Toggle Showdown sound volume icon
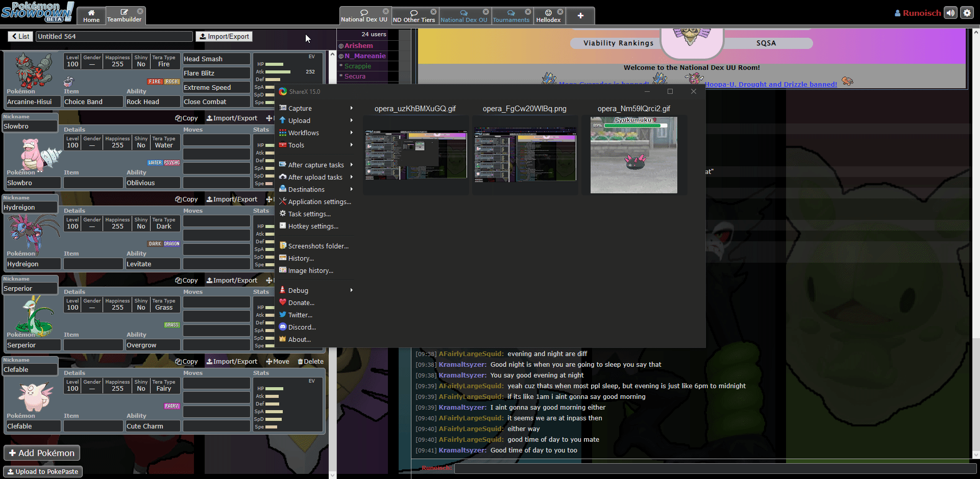 coord(950,13)
